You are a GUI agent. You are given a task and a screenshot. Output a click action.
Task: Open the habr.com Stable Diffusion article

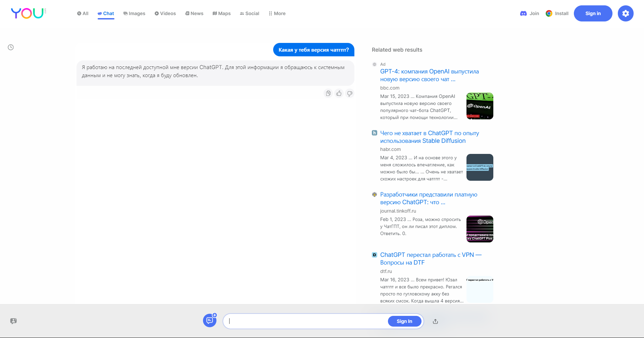[430, 137]
